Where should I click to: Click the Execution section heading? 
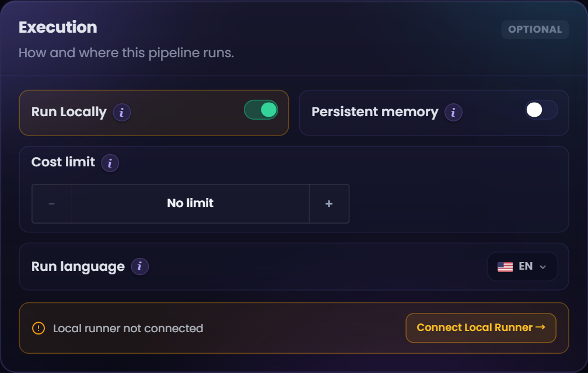pos(58,27)
